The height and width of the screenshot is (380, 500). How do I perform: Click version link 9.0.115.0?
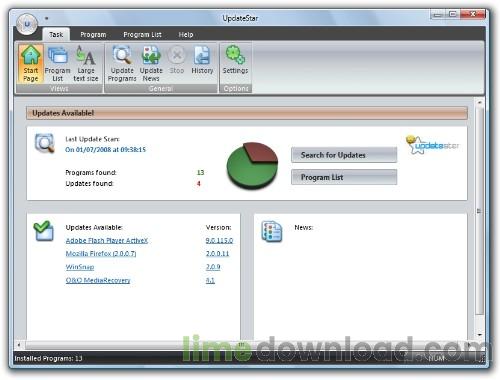coord(219,240)
